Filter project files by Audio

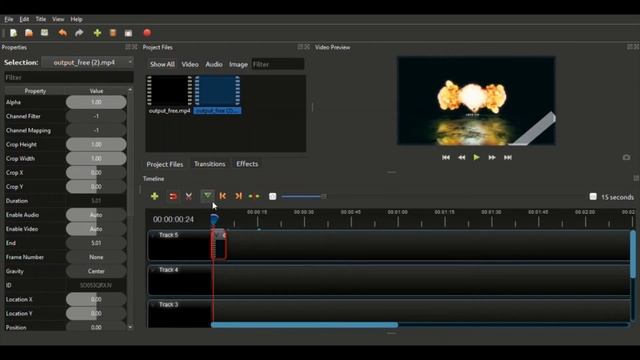click(x=214, y=64)
